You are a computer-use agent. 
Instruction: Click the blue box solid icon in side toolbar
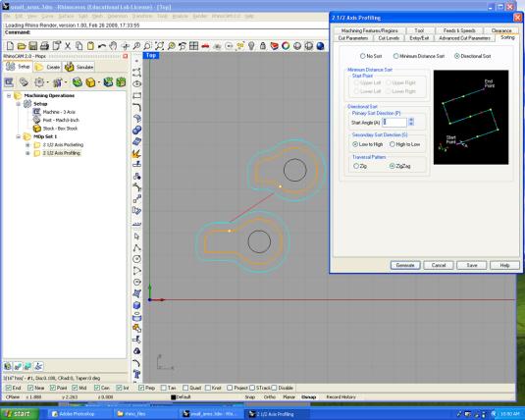coord(137,305)
